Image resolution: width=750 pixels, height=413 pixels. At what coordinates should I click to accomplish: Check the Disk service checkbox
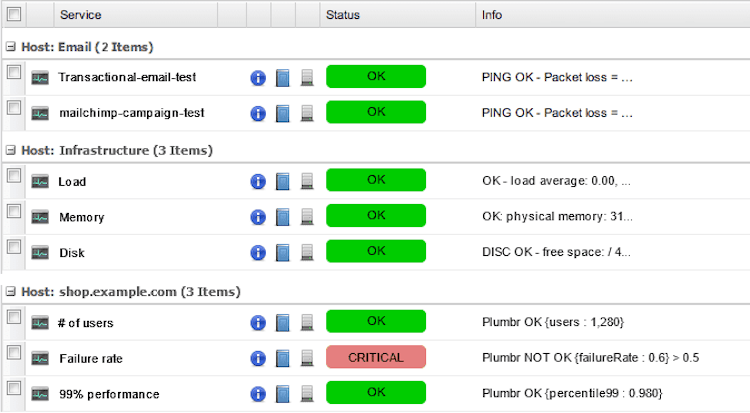click(x=14, y=247)
